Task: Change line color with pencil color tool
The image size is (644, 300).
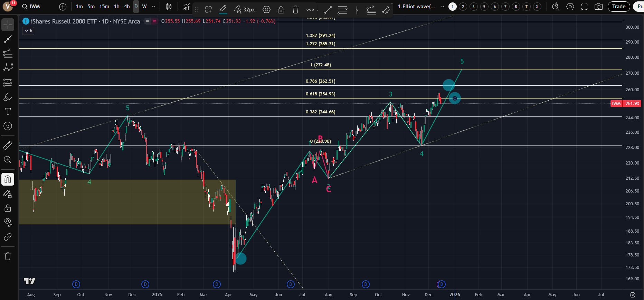Action: click(223, 10)
